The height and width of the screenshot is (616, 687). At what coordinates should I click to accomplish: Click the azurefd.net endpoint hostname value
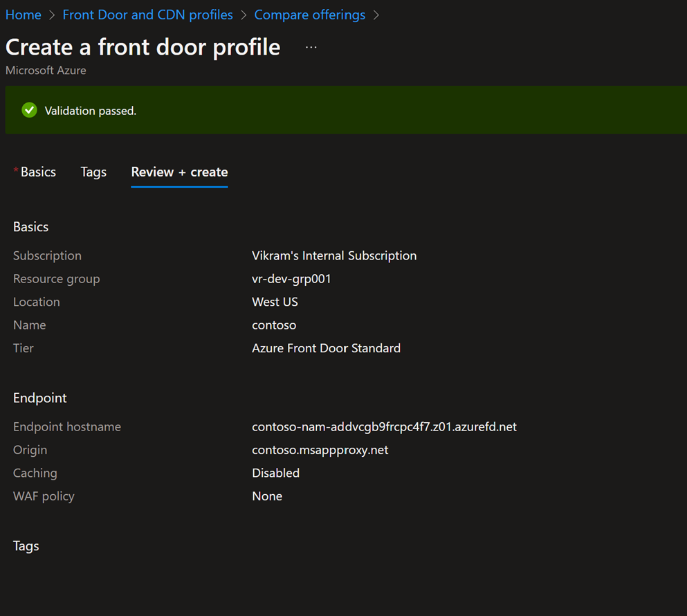point(384,426)
